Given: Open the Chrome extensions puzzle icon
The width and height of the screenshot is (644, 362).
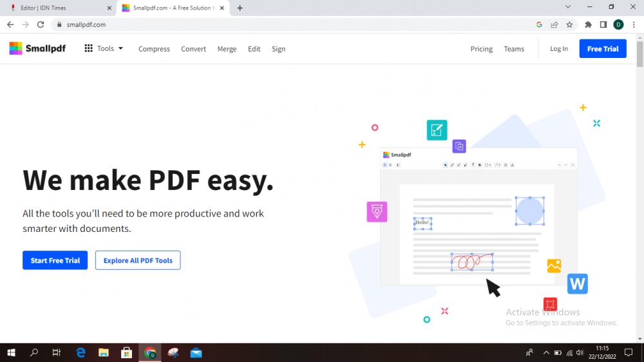Looking at the screenshot, I should tap(588, 24).
